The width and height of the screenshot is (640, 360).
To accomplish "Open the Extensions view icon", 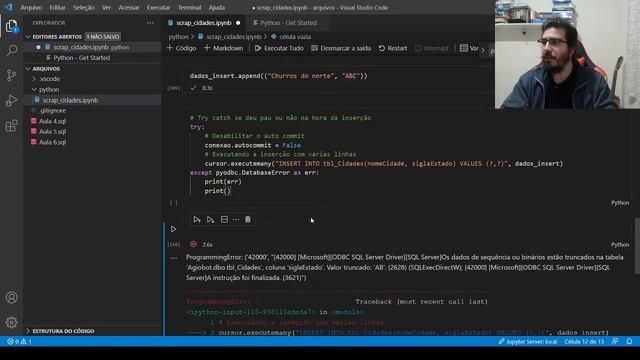I will pyautogui.click(x=11, y=125).
